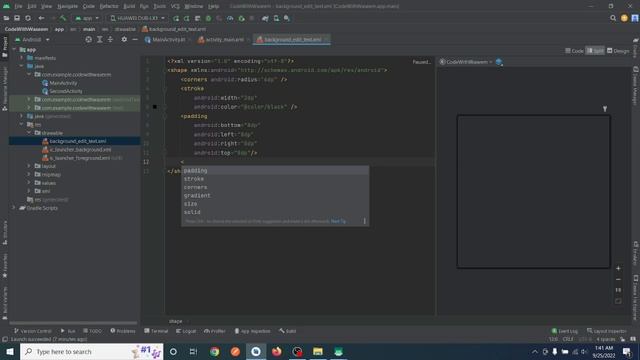
Task: Expand the values folder
Action: coord(29,183)
